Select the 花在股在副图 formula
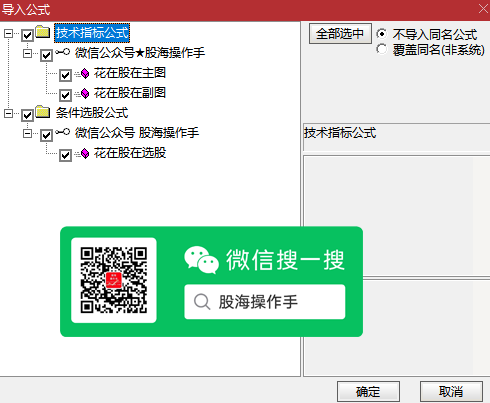The width and height of the screenshot is (490, 403). [130, 93]
